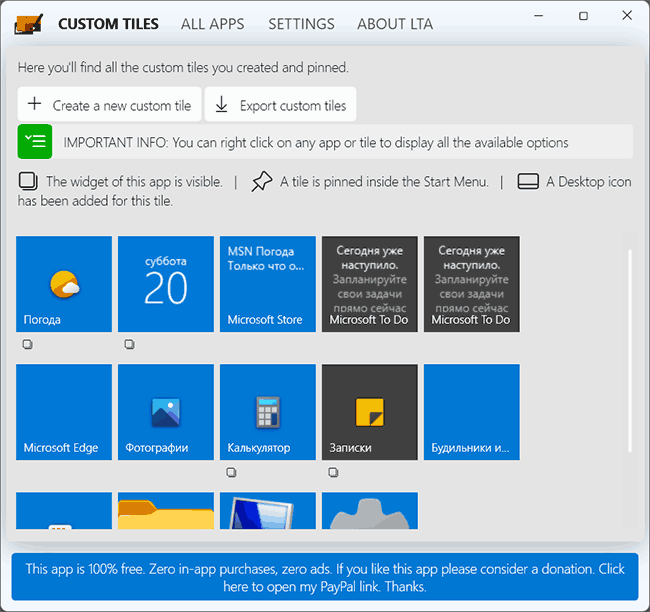Select the Microsoft Edge tile
Image resolution: width=650 pixels, height=612 pixels.
pos(64,412)
